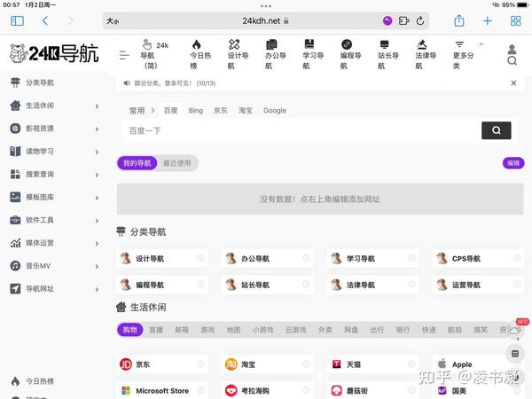Open the extensions icon in the address bar

[x=403, y=21]
